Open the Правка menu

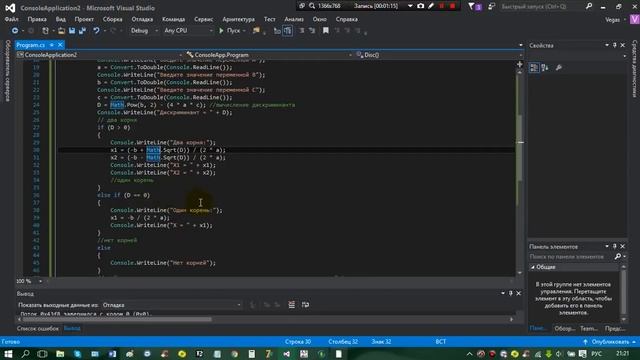(x=37, y=19)
